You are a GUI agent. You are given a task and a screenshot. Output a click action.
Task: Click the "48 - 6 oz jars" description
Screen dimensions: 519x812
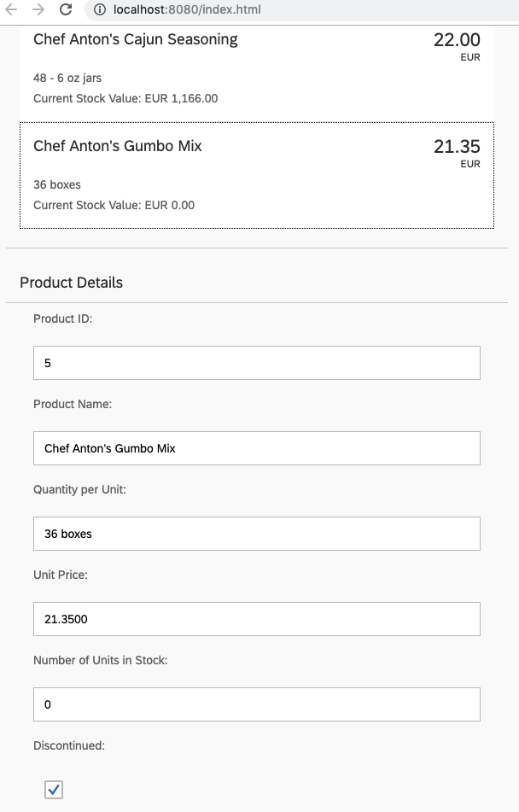coord(67,78)
